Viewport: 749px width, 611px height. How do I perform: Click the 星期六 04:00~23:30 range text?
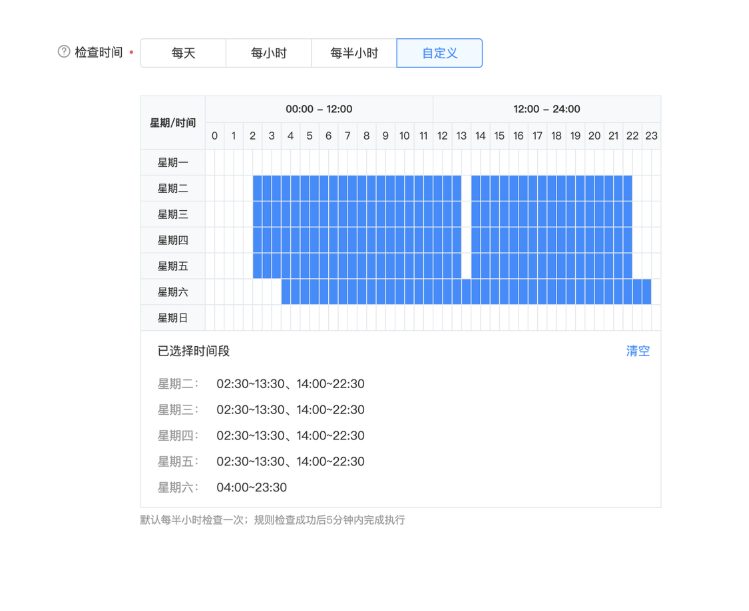point(252,487)
